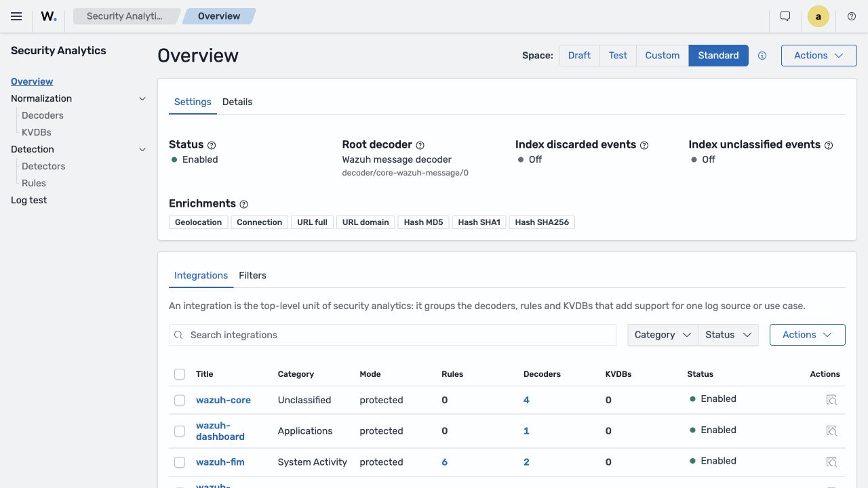Open the Category filter dropdown
868x488 pixels.
point(663,335)
